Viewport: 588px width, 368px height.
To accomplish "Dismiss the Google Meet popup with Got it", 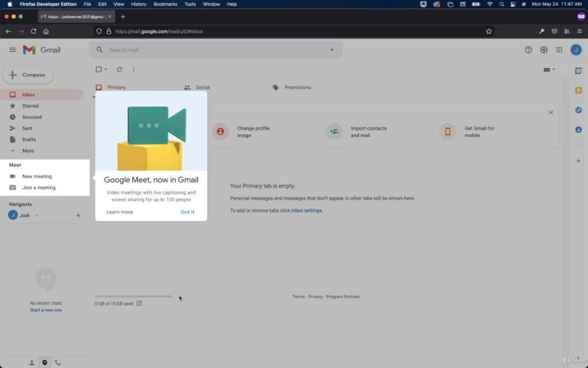I will click(x=187, y=212).
